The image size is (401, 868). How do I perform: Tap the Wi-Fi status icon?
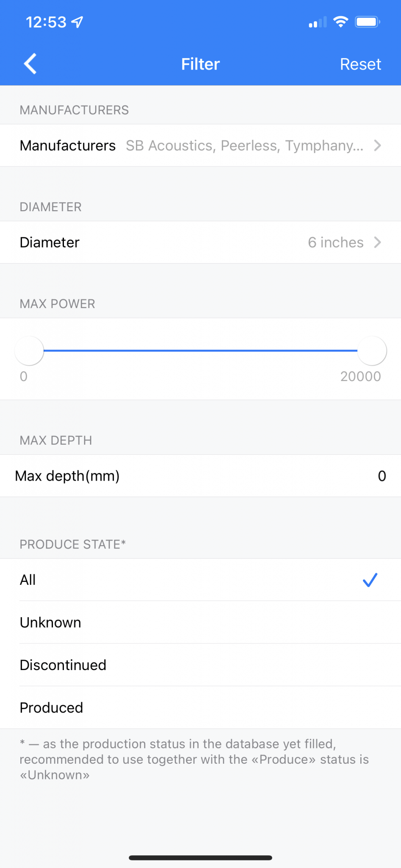(x=340, y=22)
